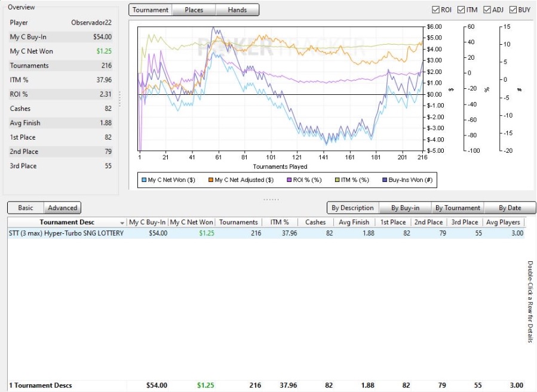537x392 pixels.
Task: Click the Tournaments 216 overview value
Action: tap(106, 66)
